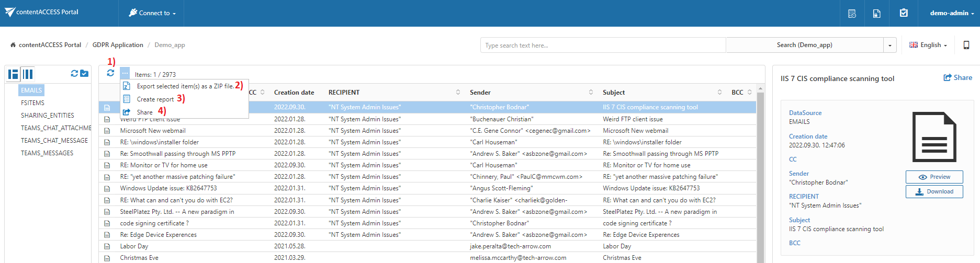Refresh the item list above the table

[x=110, y=73]
